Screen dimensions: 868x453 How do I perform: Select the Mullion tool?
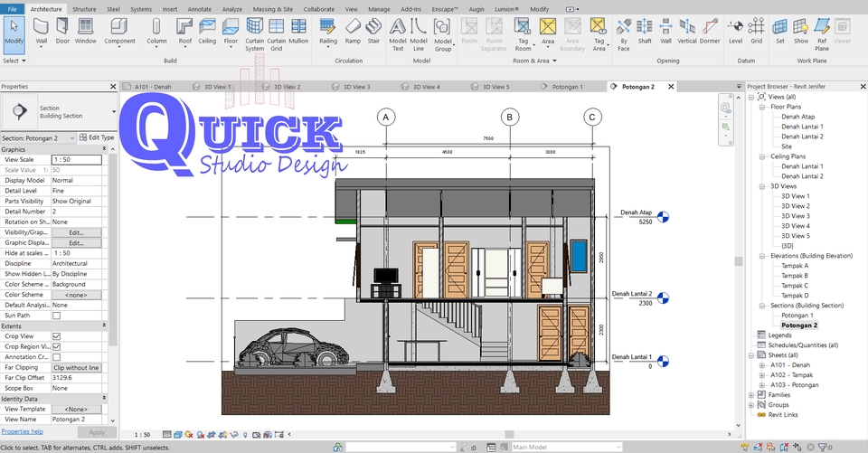298,31
